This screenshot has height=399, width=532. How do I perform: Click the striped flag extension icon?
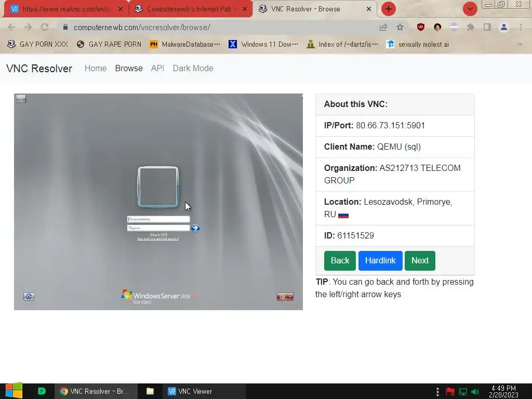[x=454, y=27]
